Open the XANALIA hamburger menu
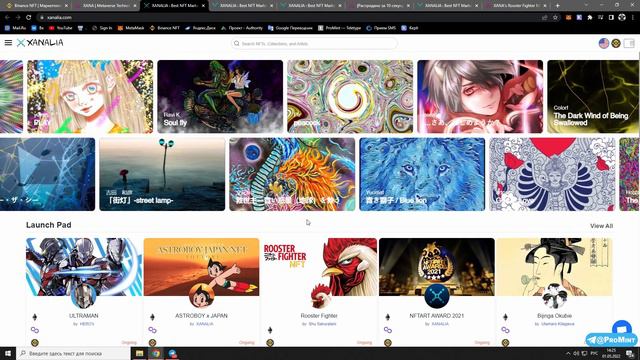This screenshot has height=360, width=640. 8,42
